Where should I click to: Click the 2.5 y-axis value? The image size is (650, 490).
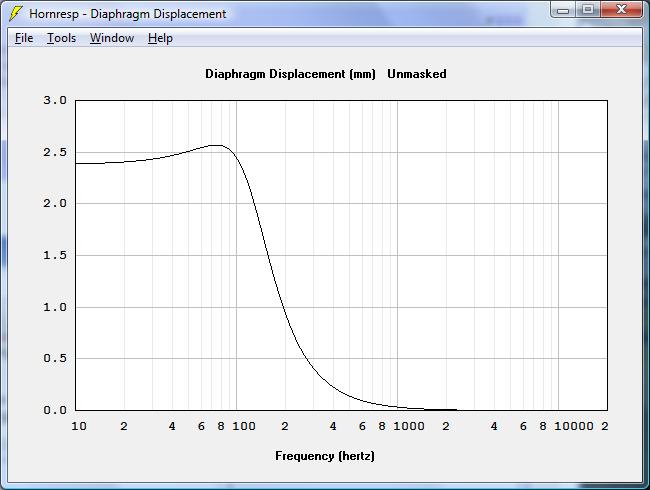pos(55,153)
